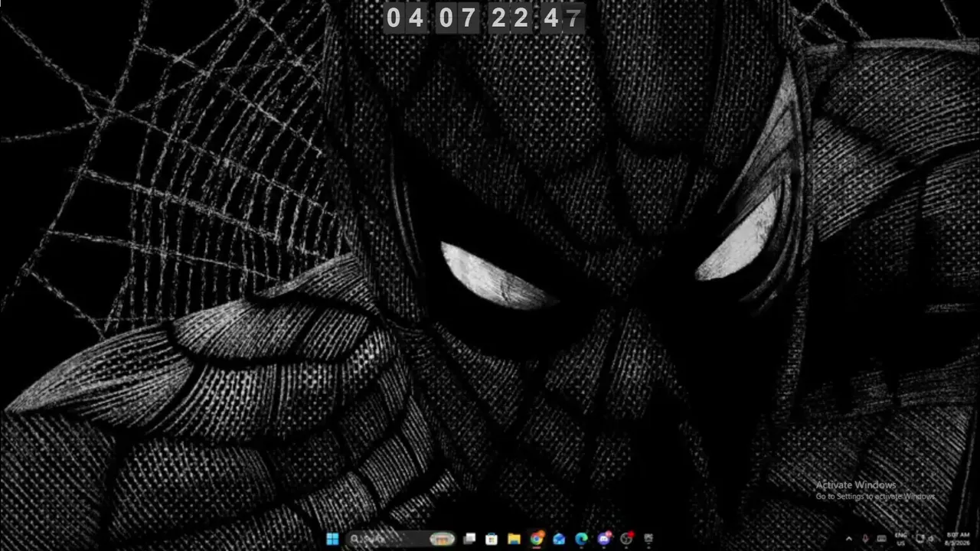Open the round taskbar icon with red badge
This screenshot has width=980, height=551.
tap(626, 539)
